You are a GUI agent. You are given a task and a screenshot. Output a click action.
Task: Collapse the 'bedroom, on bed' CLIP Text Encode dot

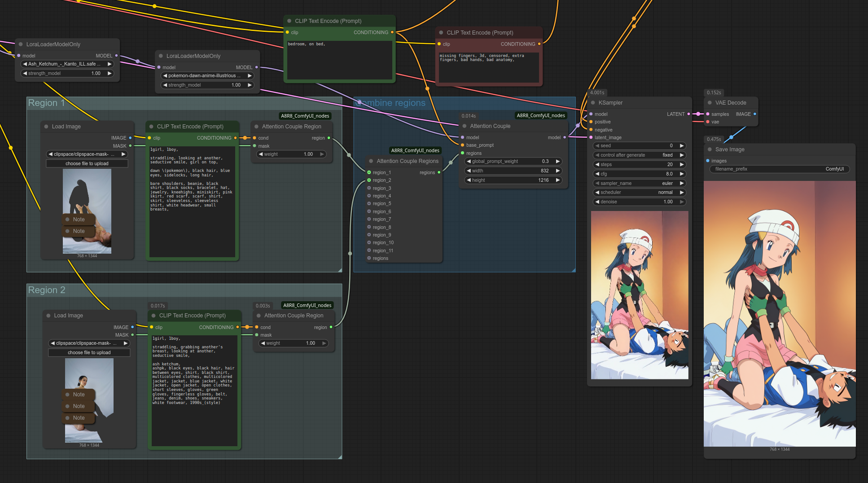(289, 21)
